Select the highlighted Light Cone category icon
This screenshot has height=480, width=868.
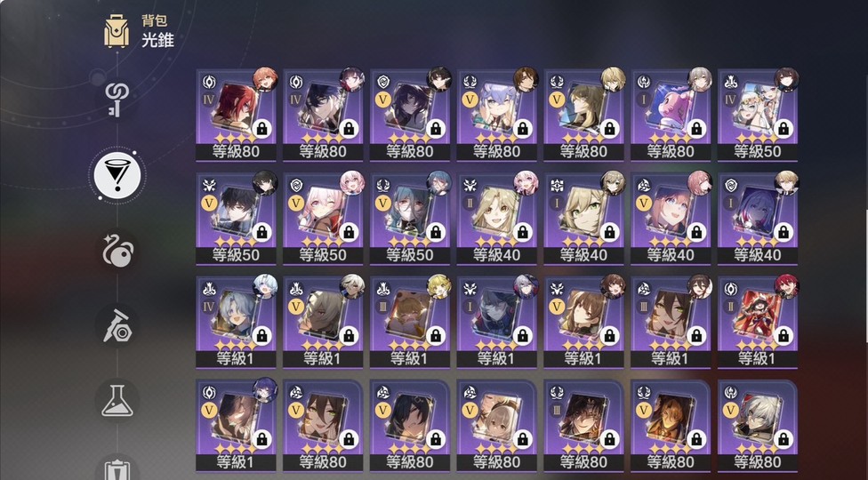117,176
